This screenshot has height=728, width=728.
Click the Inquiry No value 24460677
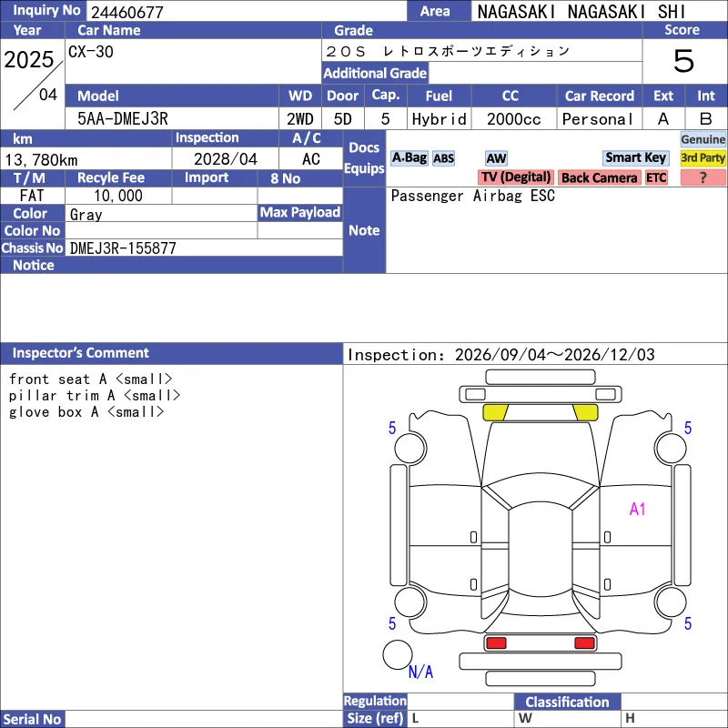click(x=127, y=12)
